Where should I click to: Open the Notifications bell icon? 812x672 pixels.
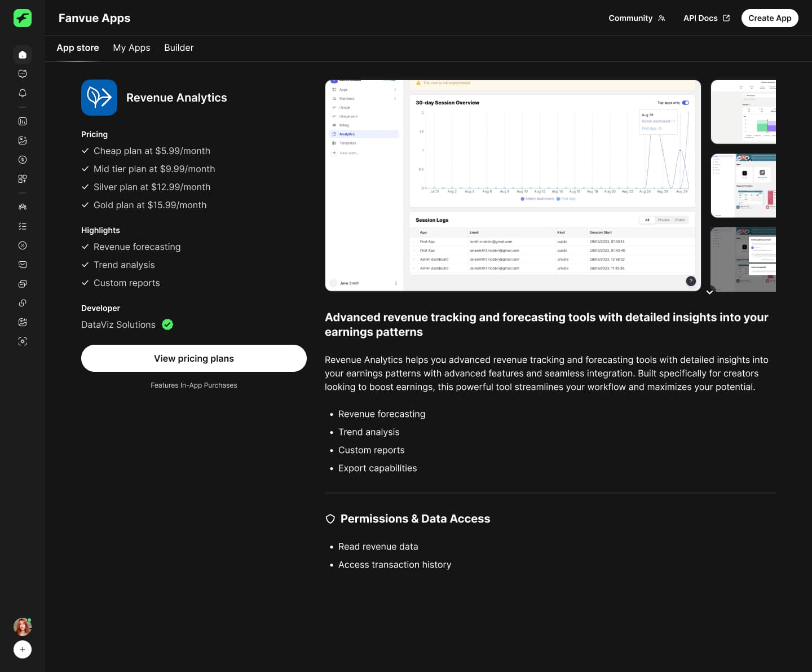[x=23, y=93]
